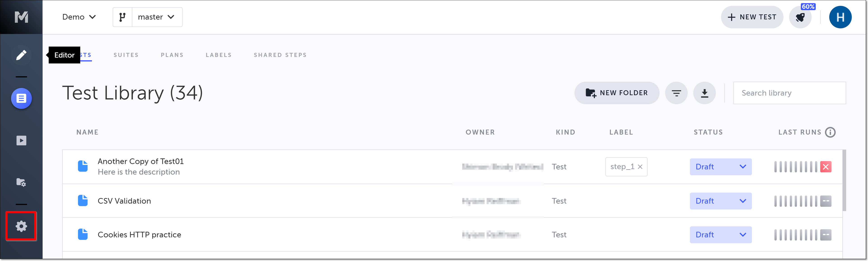Open the Test Library sidebar icon
868x261 pixels.
coord(21,99)
